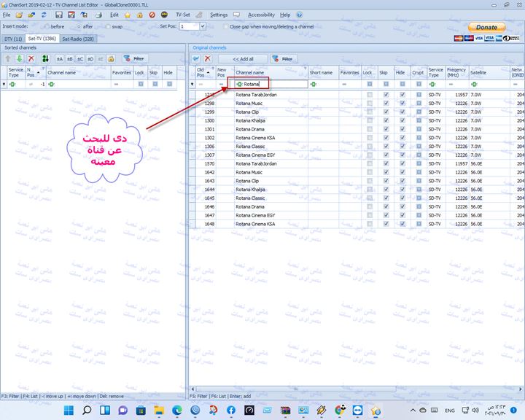Click the blue reload arrows toolbar icon
Image resolution: width=525 pixels, height=420 pixels.
click(44, 15)
